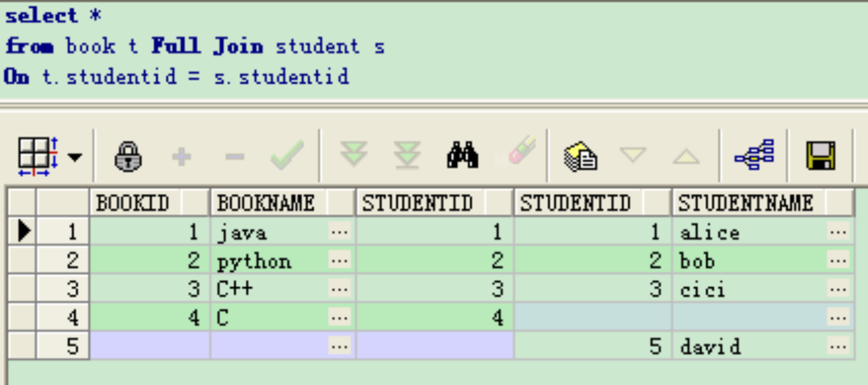
Task: Select row 4 by its row number
Action: click(63, 318)
